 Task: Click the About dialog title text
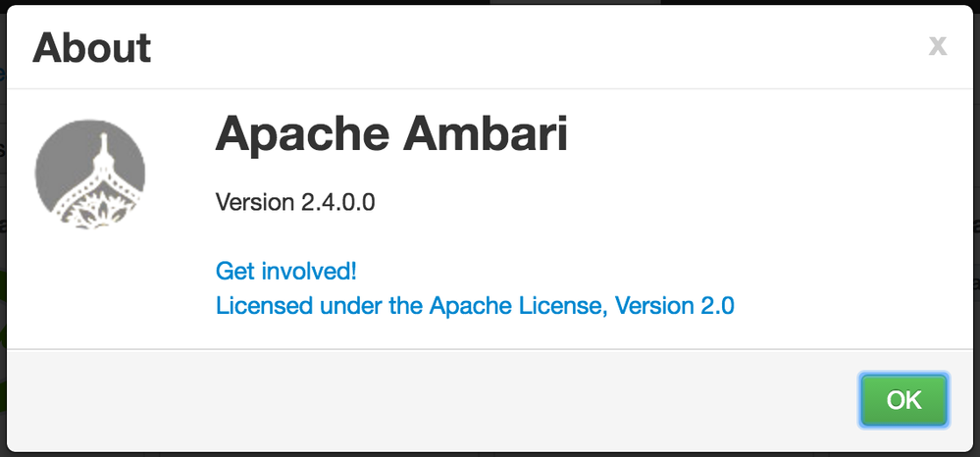tap(92, 47)
